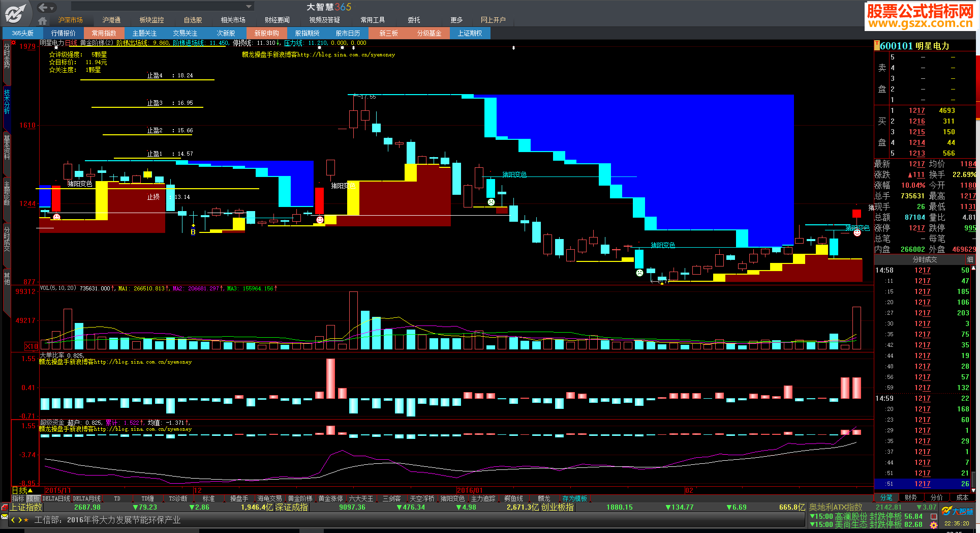
Task: Switch to the 成本 tab
Action: pos(962,497)
